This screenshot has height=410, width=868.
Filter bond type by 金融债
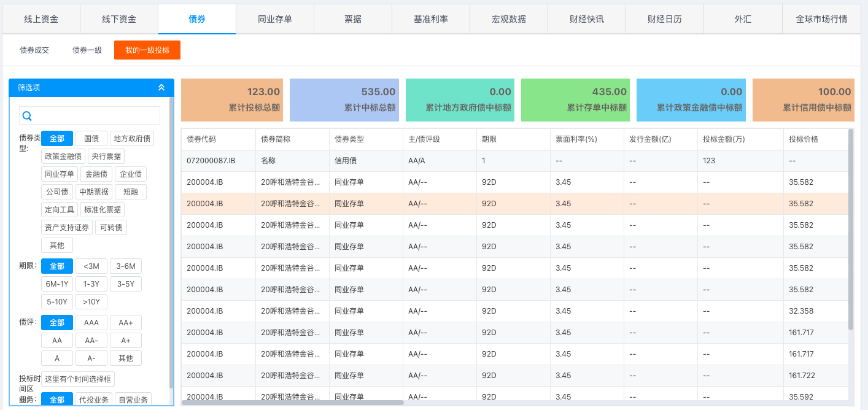[96, 174]
